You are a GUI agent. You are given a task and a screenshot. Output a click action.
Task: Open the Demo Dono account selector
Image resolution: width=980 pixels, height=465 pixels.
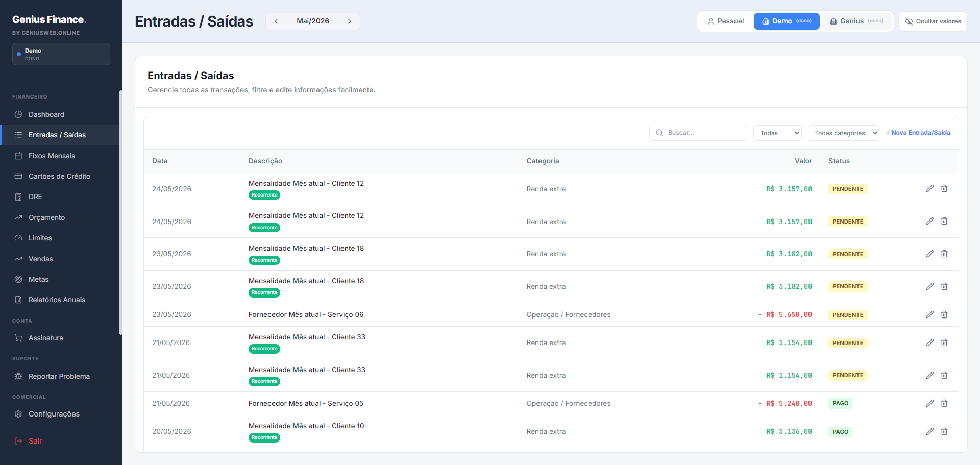61,54
